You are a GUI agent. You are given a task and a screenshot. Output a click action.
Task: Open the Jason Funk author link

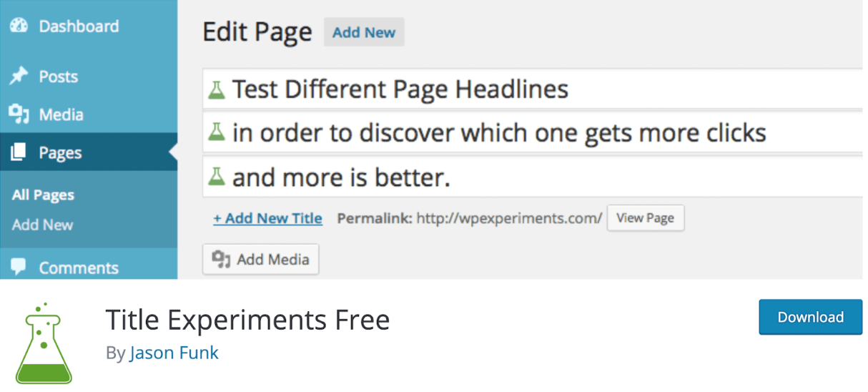174,353
